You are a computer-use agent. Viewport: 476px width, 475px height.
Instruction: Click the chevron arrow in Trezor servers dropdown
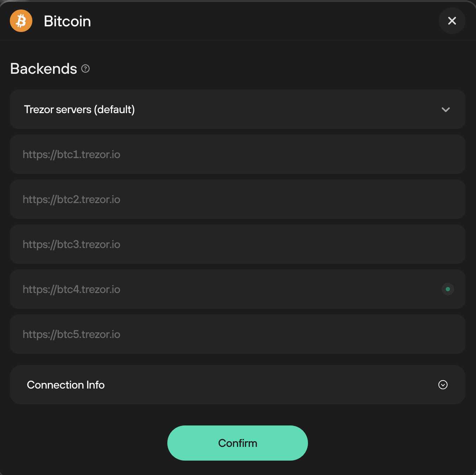pyautogui.click(x=446, y=110)
